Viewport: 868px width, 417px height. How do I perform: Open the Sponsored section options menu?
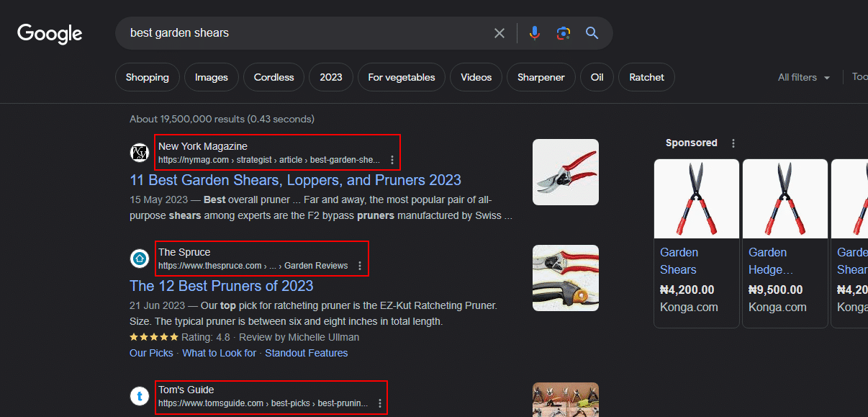coord(733,143)
